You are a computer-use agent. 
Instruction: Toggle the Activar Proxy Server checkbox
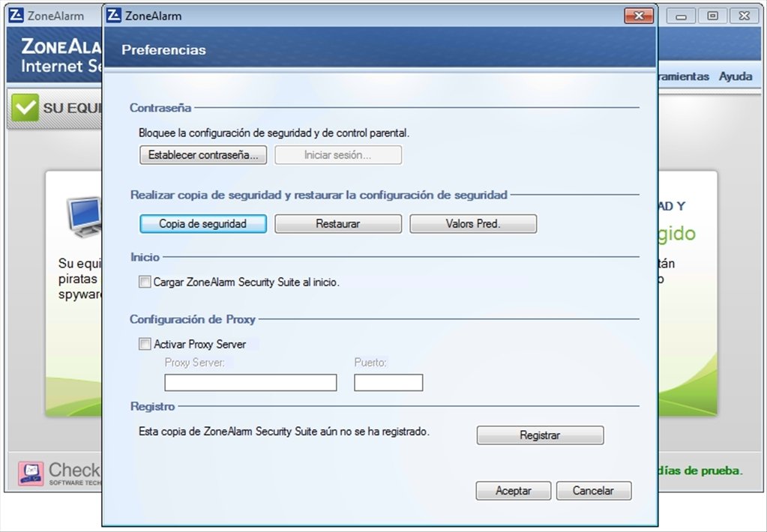[x=145, y=344]
